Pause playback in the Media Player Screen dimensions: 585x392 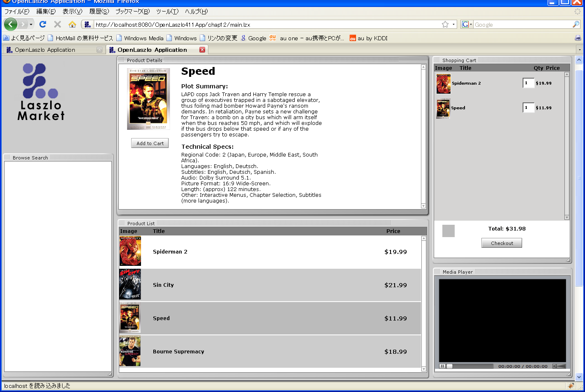coord(442,366)
